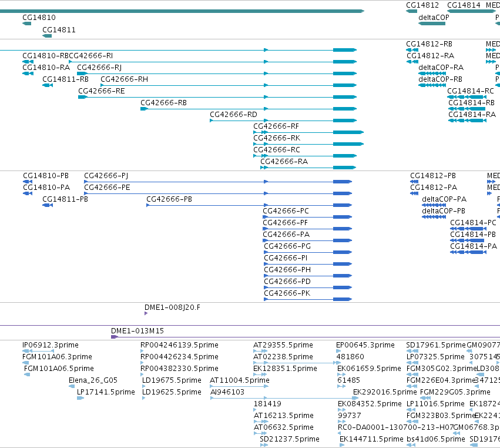This screenshot has width=500, height=448.
Task: Click transcript CG14811-RB label
Action: (x=65, y=79)
